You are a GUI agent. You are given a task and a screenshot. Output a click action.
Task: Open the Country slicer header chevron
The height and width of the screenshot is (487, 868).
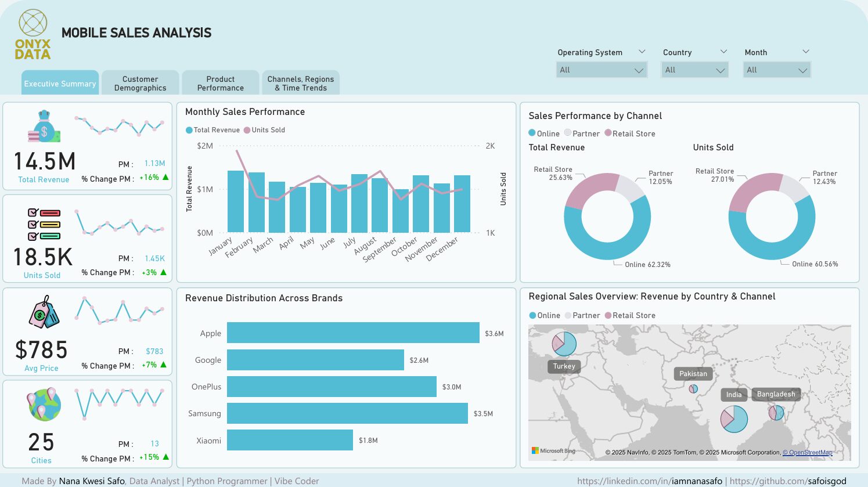tap(723, 52)
